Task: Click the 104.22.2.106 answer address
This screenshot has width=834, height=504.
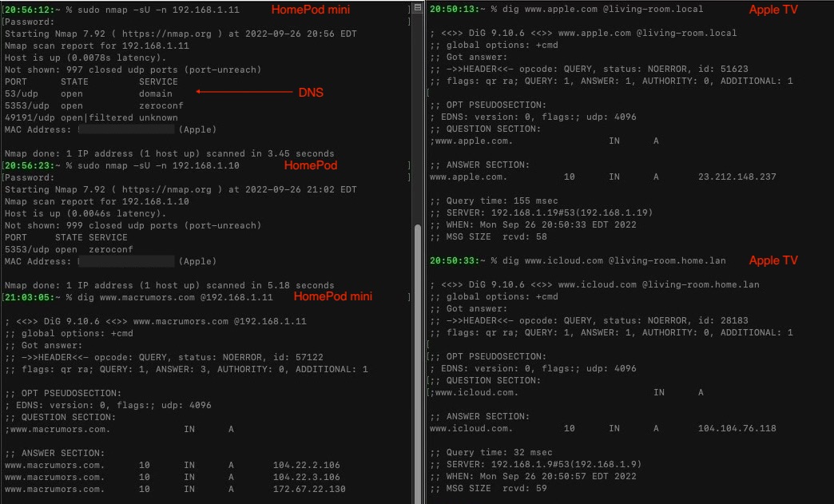Action: pos(307,465)
